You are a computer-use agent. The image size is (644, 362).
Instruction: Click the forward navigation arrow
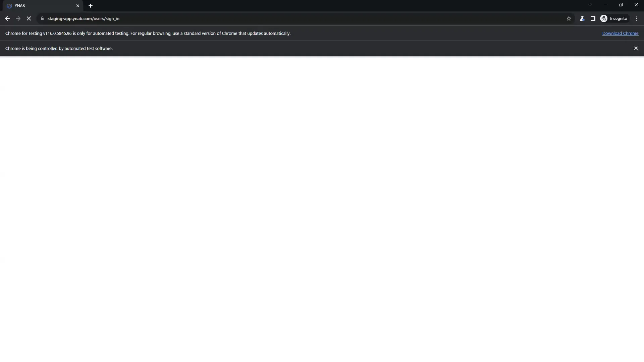click(18, 19)
